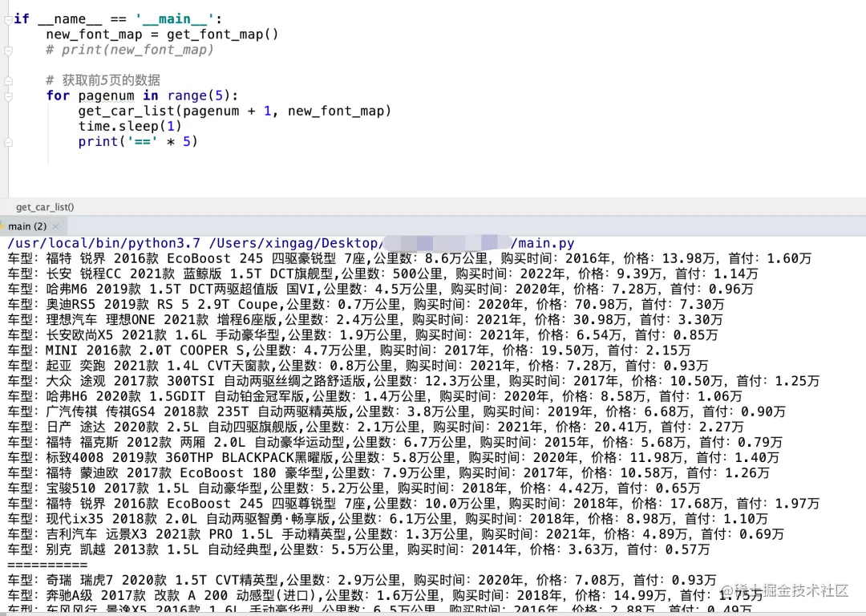Select output row 吉利汽车 远景X3 2021款 PRO
The width and height of the screenshot is (866, 616).
tap(395, 534)
